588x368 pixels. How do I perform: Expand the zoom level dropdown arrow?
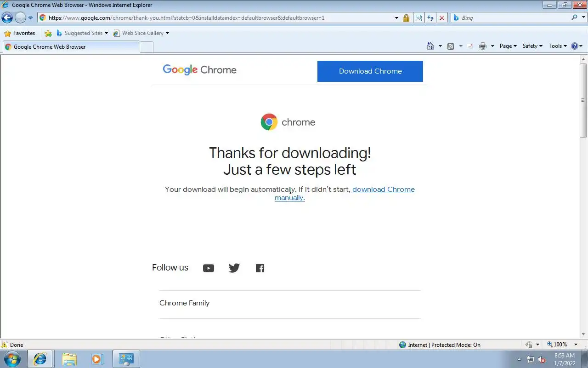(x=576, y=345)
